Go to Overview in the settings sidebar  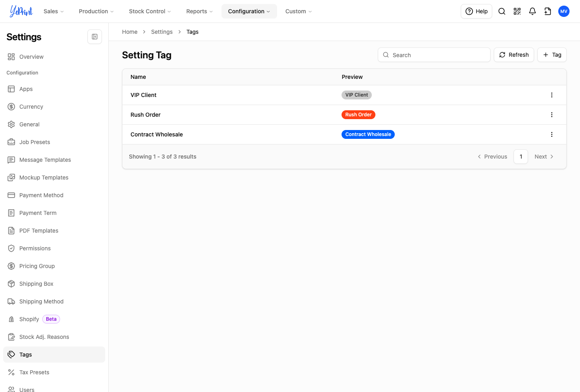pyautogui.click(x=54, y=57)
